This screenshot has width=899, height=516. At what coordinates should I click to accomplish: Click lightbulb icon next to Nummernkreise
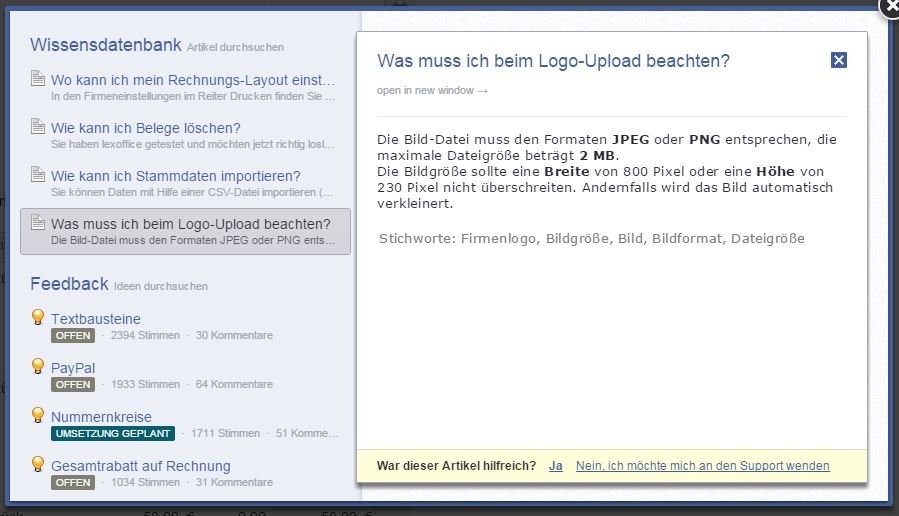tap(38, 416)
